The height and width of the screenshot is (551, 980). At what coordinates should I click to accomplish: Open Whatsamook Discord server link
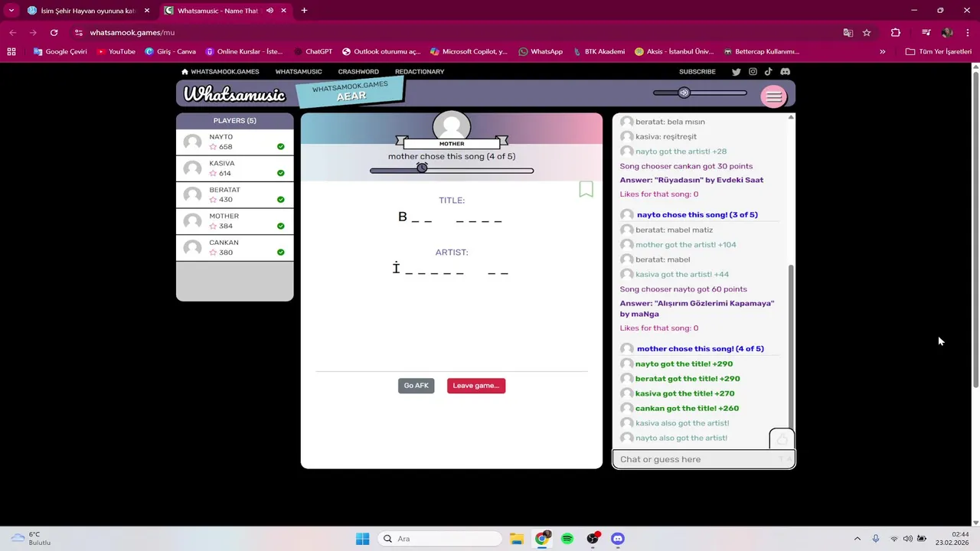pos(785,72)
